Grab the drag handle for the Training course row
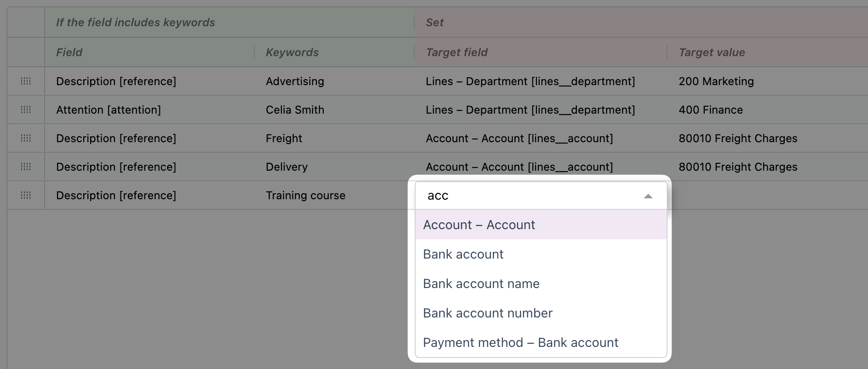 tap(26, 195)
